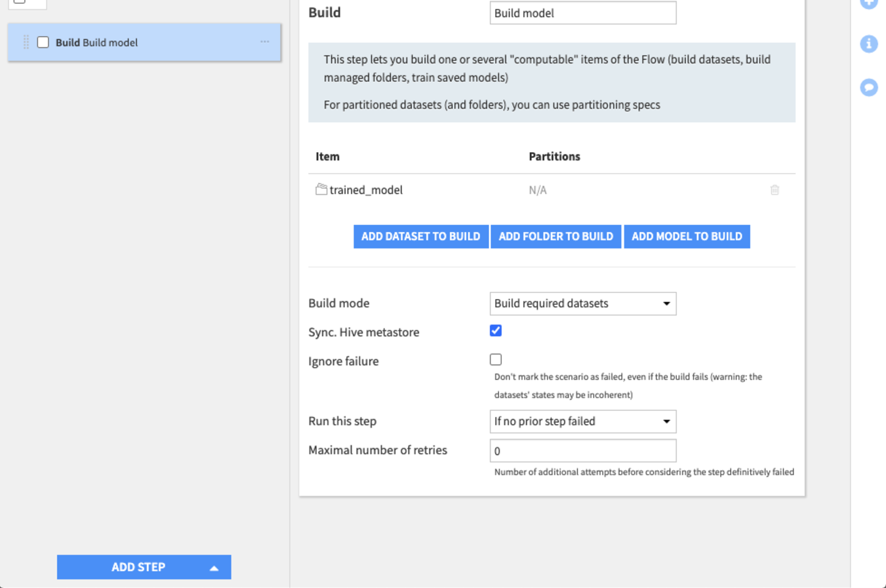Click the Ignore failure label

344,361
